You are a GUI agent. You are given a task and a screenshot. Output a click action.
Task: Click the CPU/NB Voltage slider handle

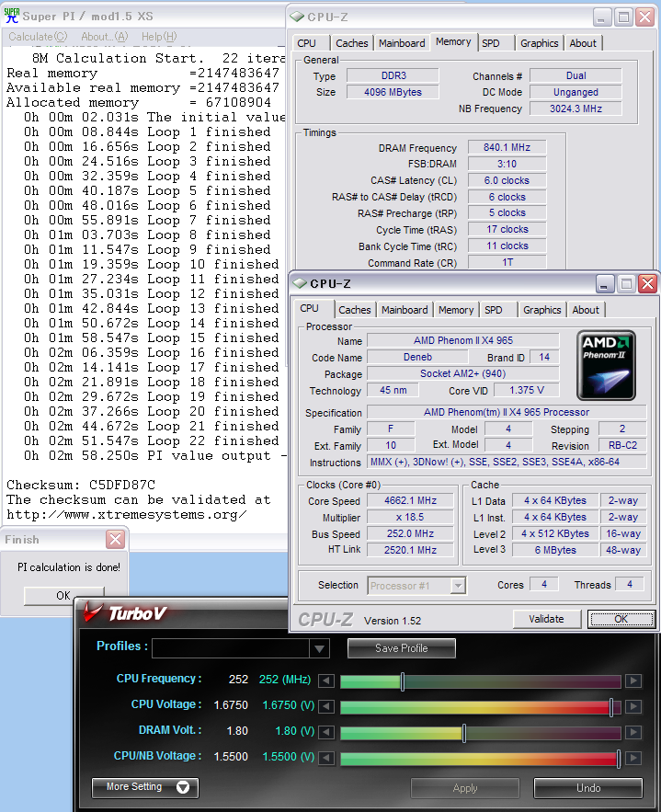pos(619,759)
